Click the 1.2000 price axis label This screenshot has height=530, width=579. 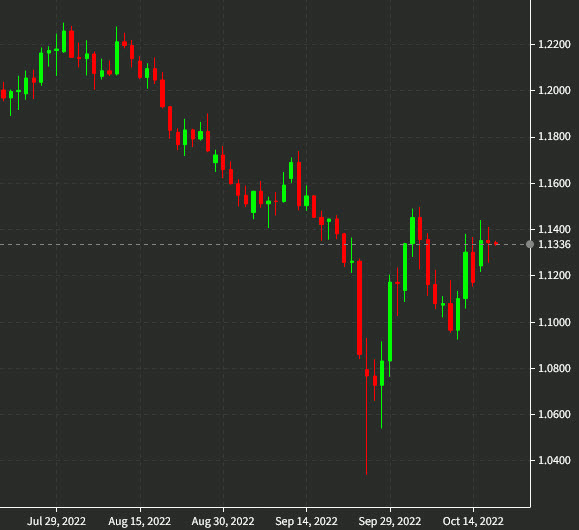(554, 90)
